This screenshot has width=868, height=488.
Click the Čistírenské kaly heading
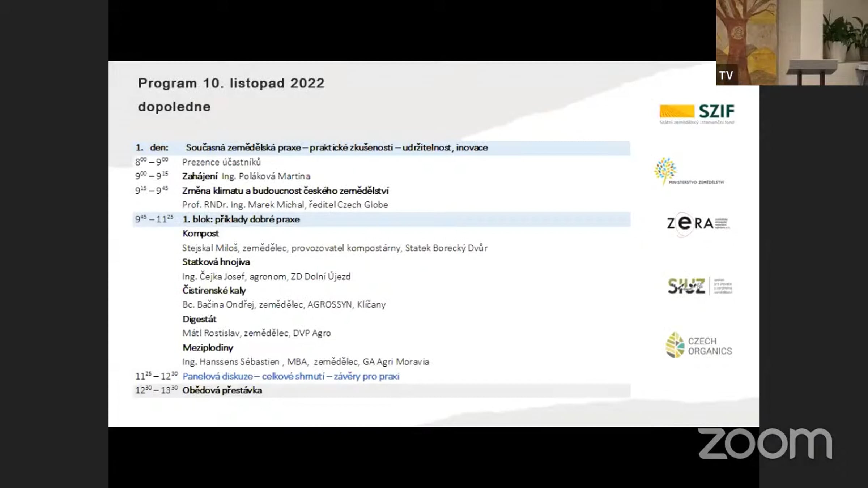(214, 291)
